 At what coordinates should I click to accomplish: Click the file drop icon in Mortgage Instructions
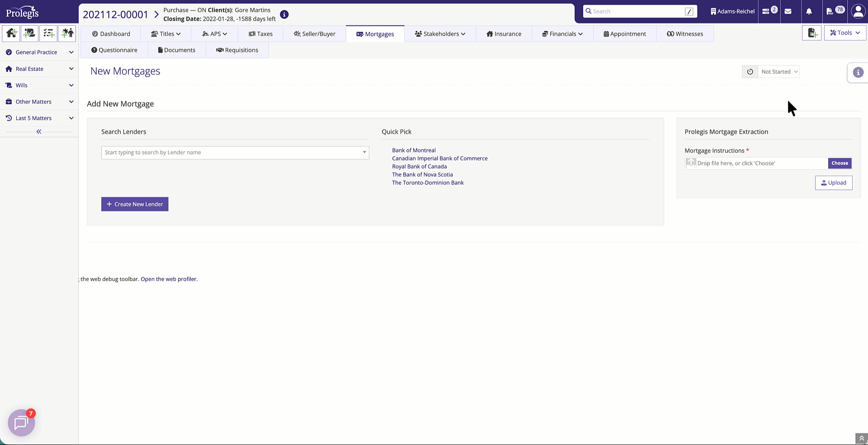691,163
